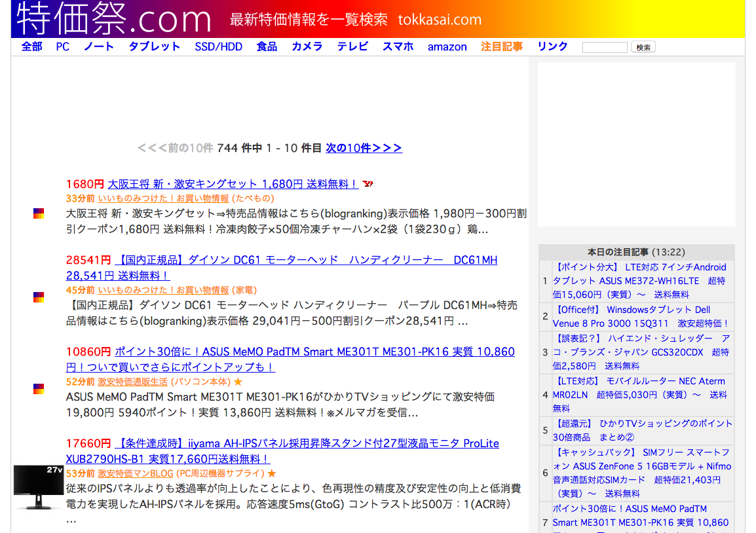Click the 53分前 timestamp
Screen dimensions: 756x533
click(x=80, y=473)
